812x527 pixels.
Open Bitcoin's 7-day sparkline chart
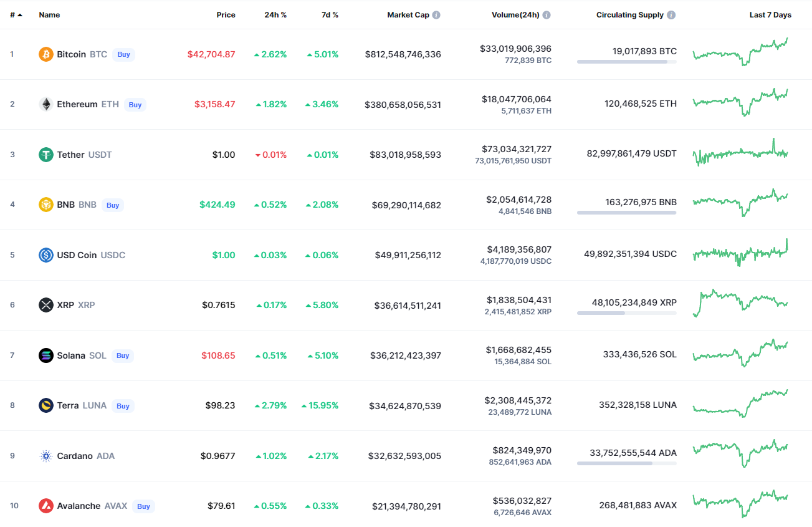[x=740, y=52]
